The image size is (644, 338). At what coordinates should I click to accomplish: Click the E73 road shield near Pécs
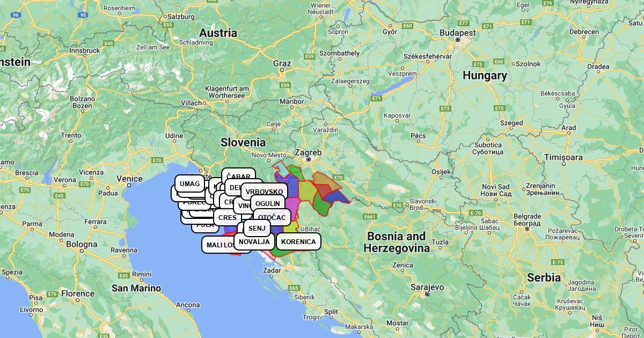445,108
